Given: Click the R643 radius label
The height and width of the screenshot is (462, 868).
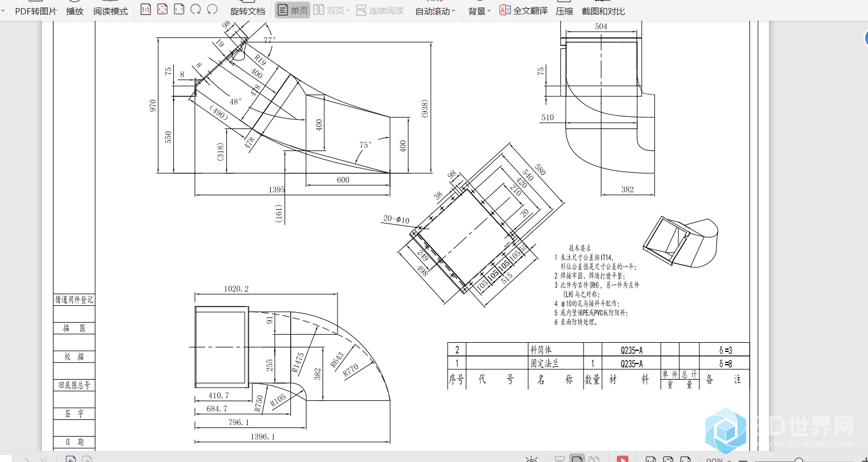Looking at the screenshot, I should click(x=337, y=359).
